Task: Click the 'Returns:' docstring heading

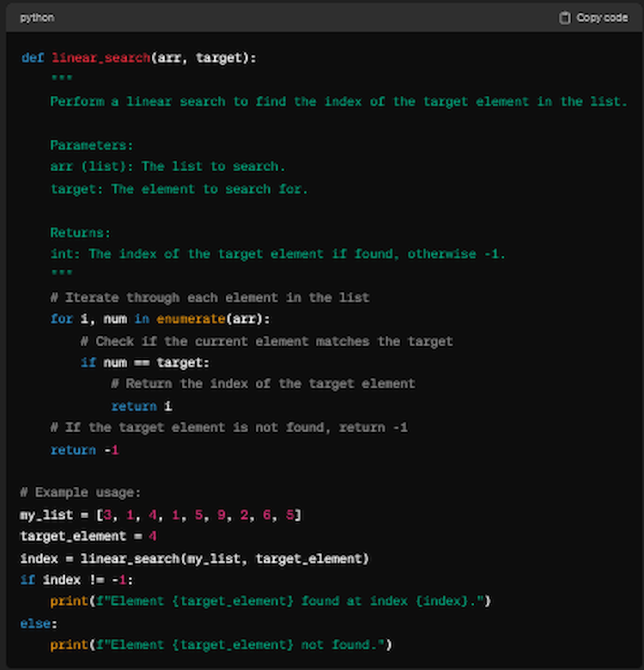Action: tap(81, 233)
